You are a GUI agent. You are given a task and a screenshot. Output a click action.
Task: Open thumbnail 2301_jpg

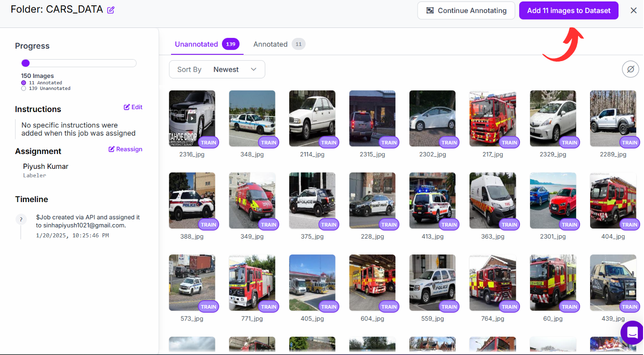(553, 201)
